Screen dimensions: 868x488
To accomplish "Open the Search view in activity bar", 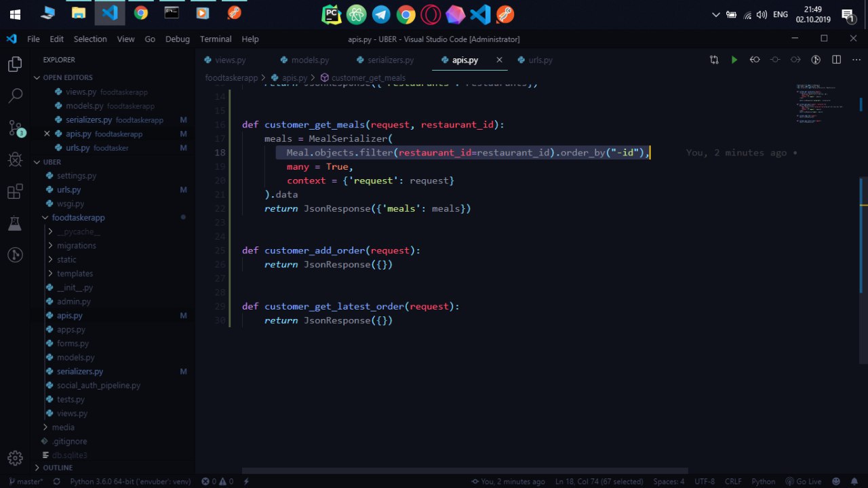I will pyautogui.click(x=14, y=96).
